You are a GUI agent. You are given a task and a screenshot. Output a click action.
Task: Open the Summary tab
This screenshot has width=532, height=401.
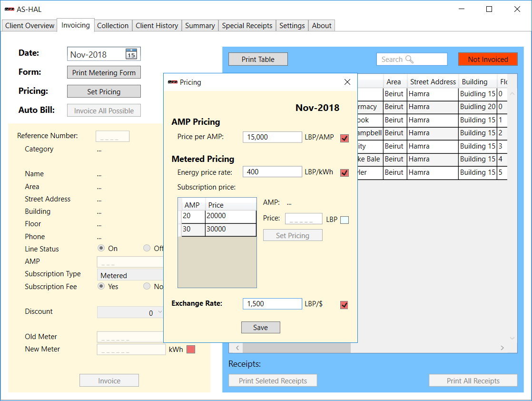click(x=200, y=25)
